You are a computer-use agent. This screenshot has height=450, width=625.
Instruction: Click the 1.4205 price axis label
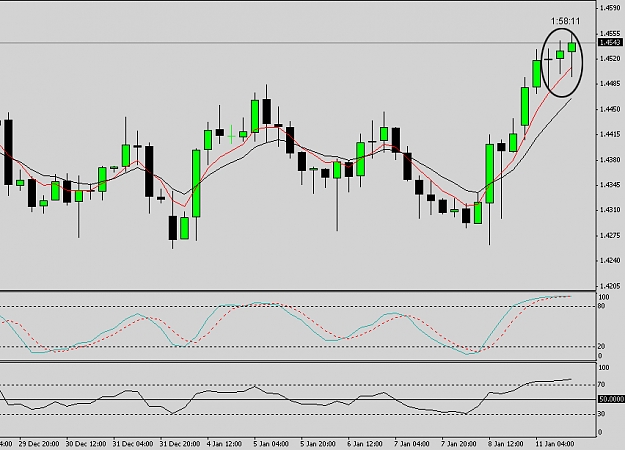coord(611,286)
